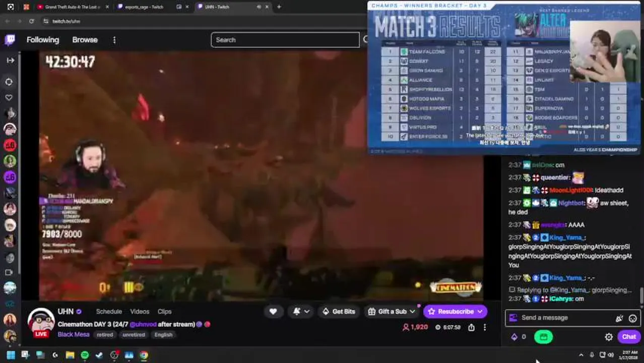
Task: Share the stream with the share icon
Action: tap(471, 327)
